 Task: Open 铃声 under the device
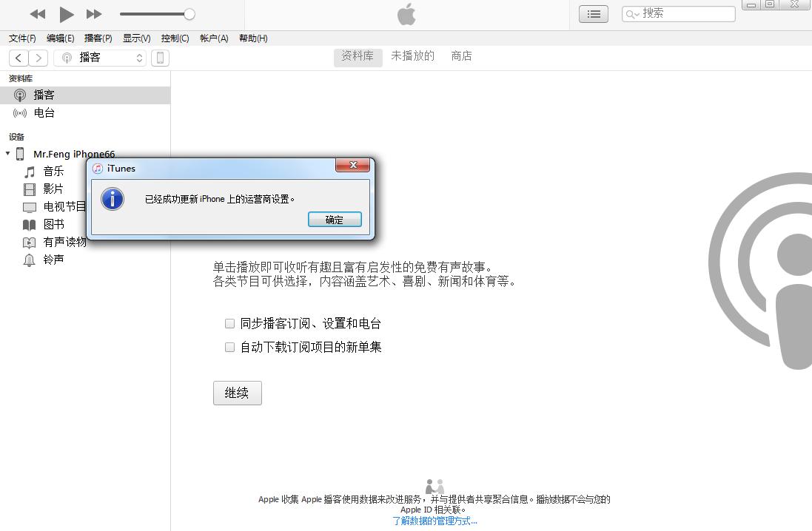[x=53, y=260]
